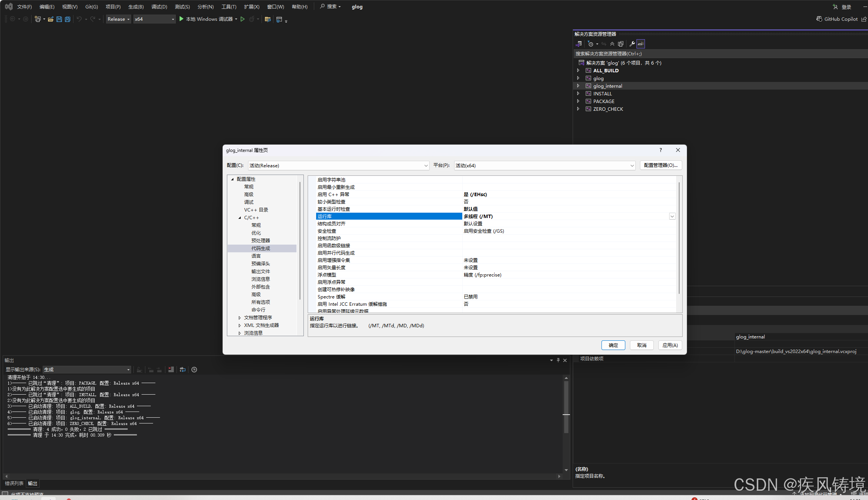Click the Save All toolbar icon

coord(68,19)
